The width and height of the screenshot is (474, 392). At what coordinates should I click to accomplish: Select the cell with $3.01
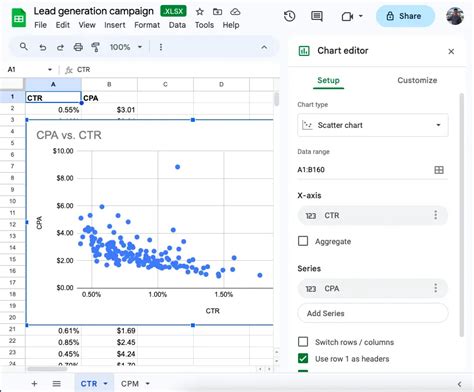coord(109,110)
